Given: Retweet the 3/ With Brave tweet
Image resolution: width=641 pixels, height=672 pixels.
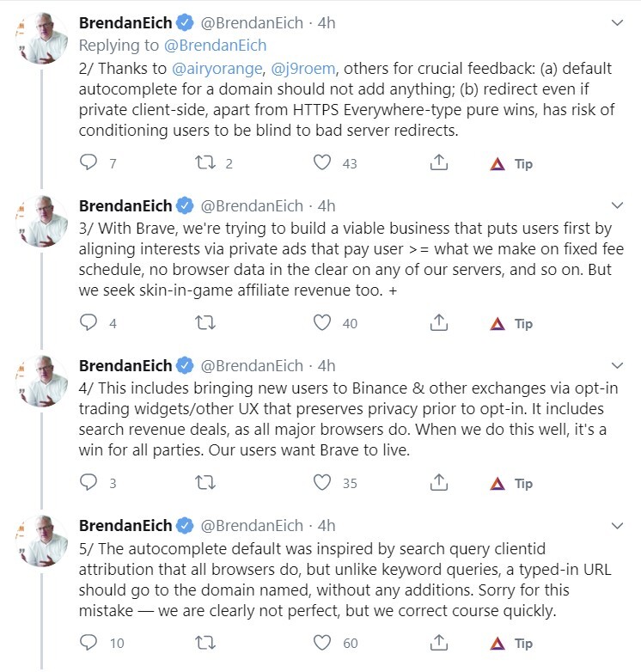Looking at the screenshot, I should 205,323.
